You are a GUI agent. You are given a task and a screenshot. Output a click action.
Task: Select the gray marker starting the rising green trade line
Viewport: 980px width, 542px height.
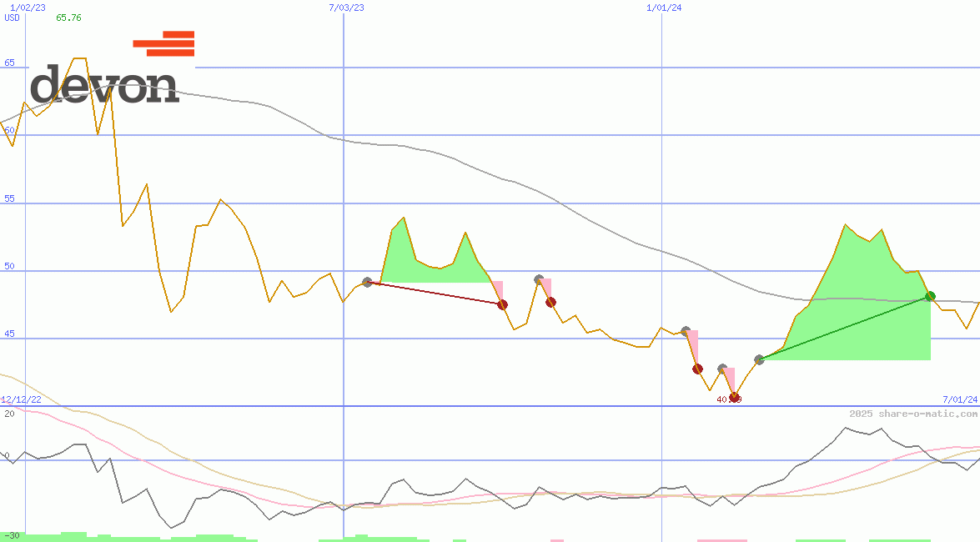click(759, 361)
